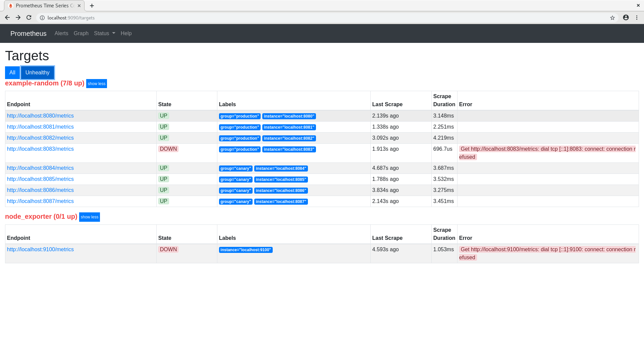Open endpoint localhost:9100/metrics
Image resolution: width=644 pixels, height=341 pixels.
pyautogui.click(x=40, y=250)
